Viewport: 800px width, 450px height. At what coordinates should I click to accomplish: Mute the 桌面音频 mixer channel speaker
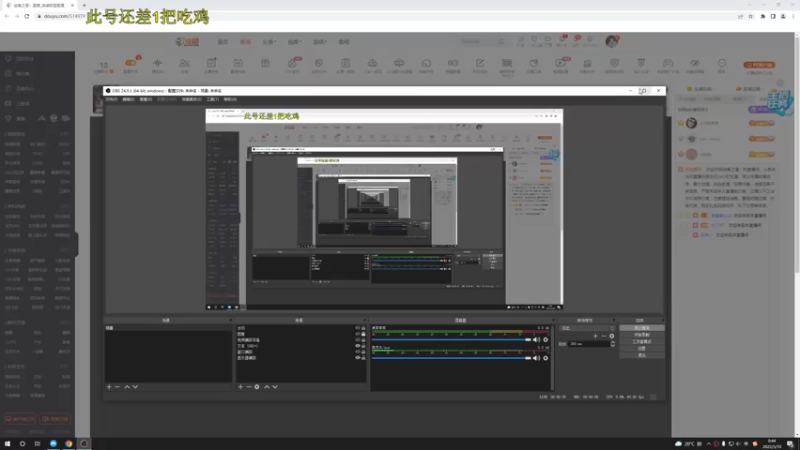[536, 340]
